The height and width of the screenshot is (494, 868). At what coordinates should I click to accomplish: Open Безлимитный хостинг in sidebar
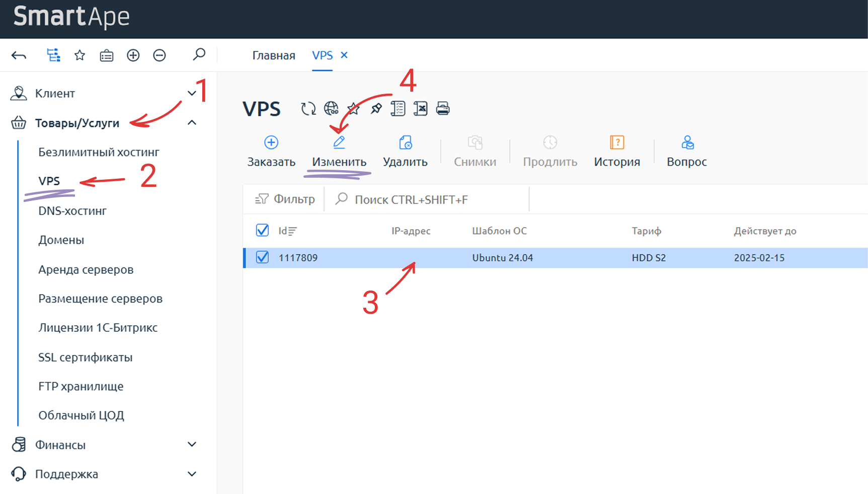(99, 152)
